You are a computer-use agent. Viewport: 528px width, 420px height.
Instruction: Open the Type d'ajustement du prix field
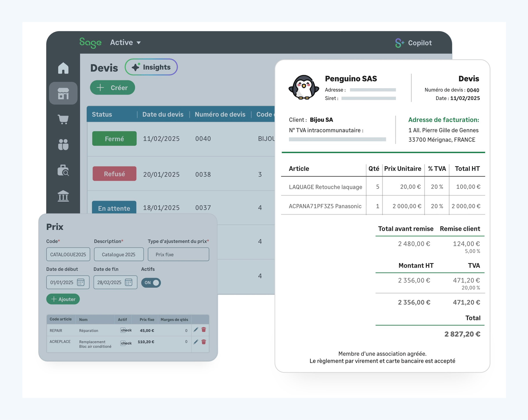[178, 254]
